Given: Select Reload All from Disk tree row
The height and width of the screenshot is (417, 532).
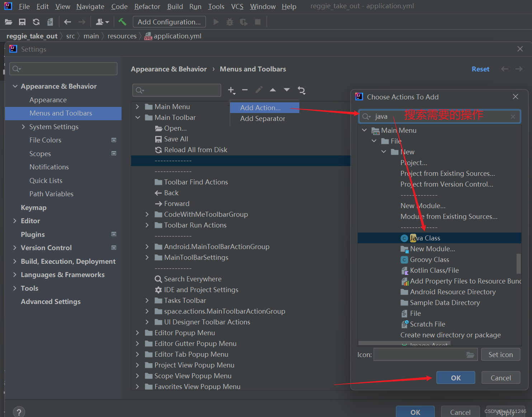Looking at the screenshot, I should [191, 150].
